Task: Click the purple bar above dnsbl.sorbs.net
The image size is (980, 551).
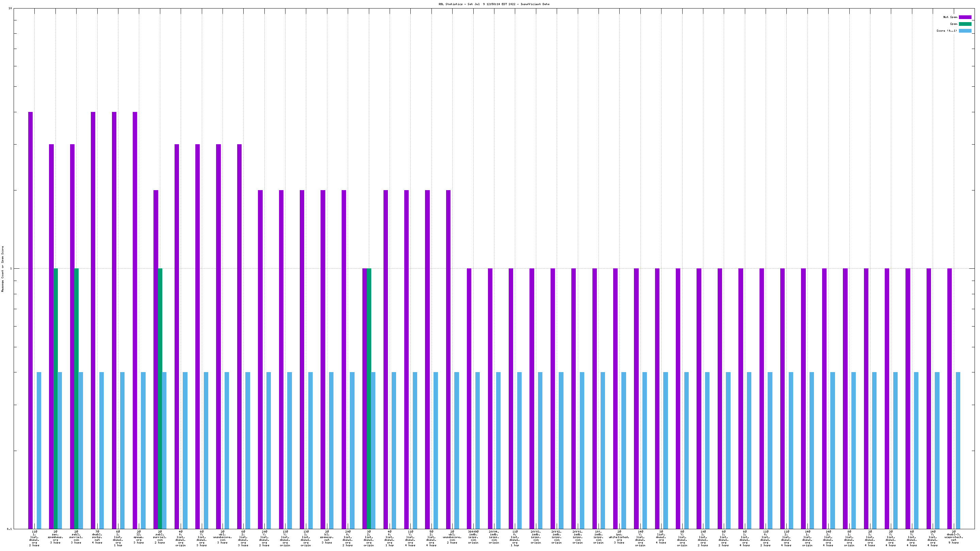Action: coord(93,319)
